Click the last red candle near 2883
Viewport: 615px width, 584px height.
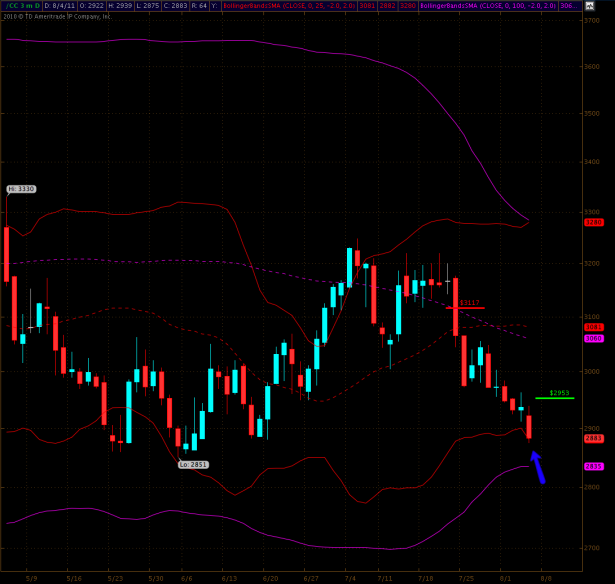(529, 427)
